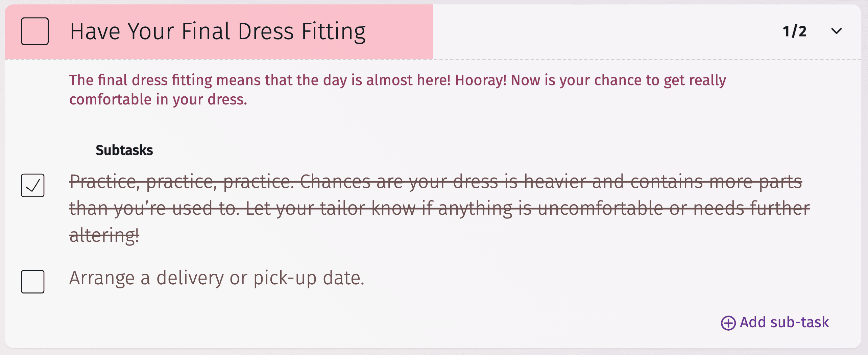The image size is (868, 355).
Task: Collapse the task with the chevron arrow
Action: (x=836, y=31)
